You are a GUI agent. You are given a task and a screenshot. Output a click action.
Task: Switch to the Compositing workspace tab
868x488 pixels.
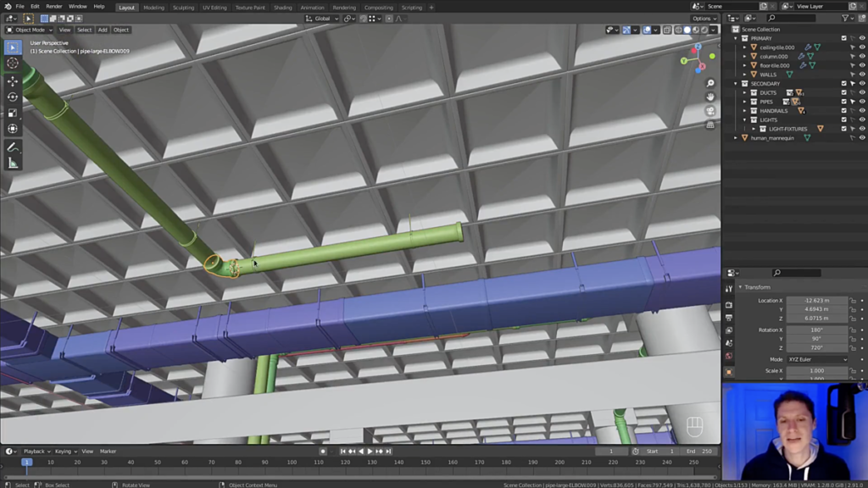click(379, 8)
